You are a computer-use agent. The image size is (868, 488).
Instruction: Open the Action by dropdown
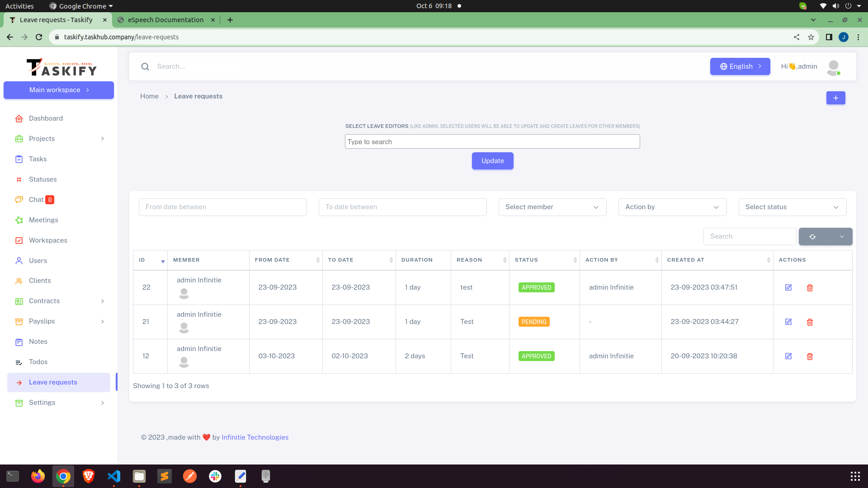(x=672, y=207)
